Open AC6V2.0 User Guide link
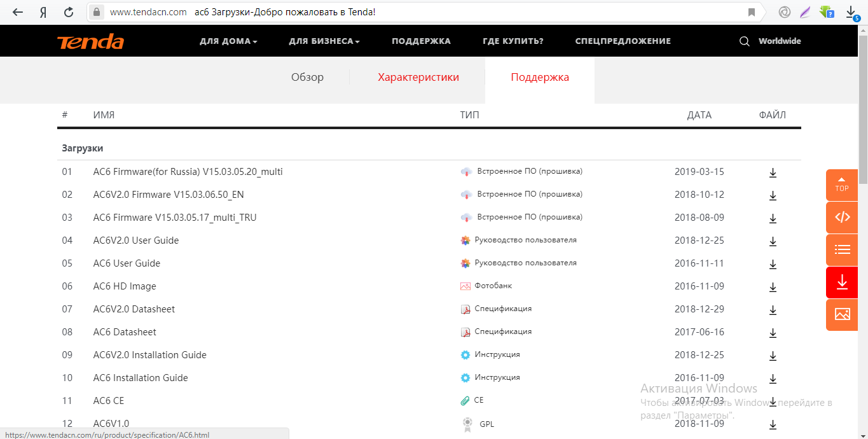The height and width of the screenshot is (439, 868). 136,240
